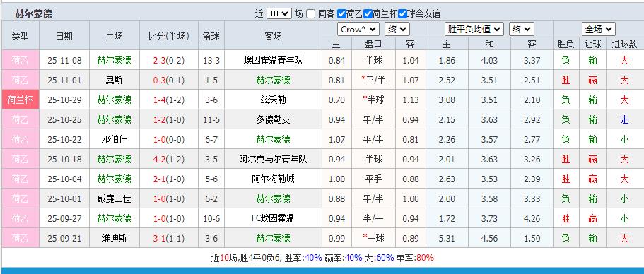Click the 进球数 column header
This screenshot has height=274, width=644.
(x=624, y=44)
